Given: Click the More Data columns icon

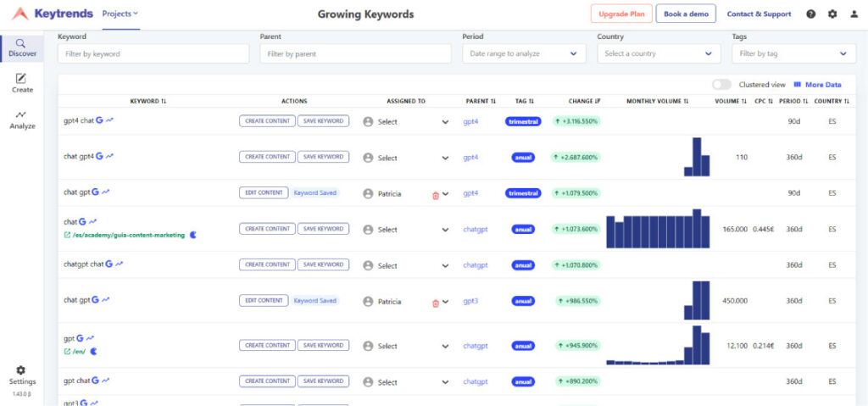Looking at the screenshot, I should click(x=798, y=85).
